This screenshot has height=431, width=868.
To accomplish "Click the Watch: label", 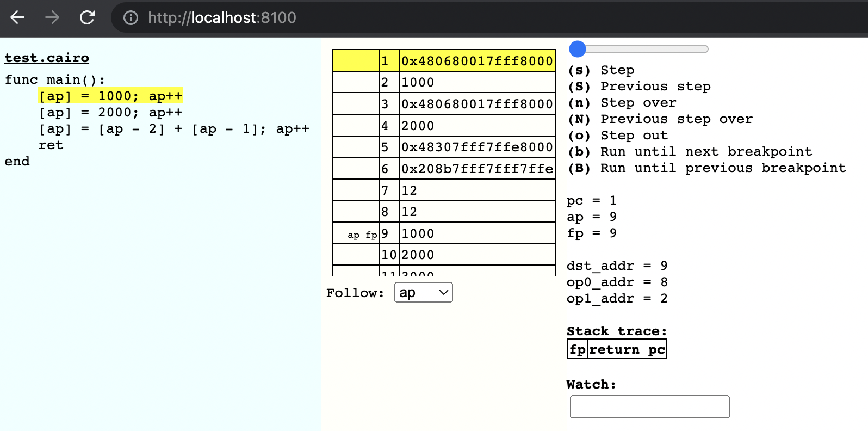I will [591, 385].
